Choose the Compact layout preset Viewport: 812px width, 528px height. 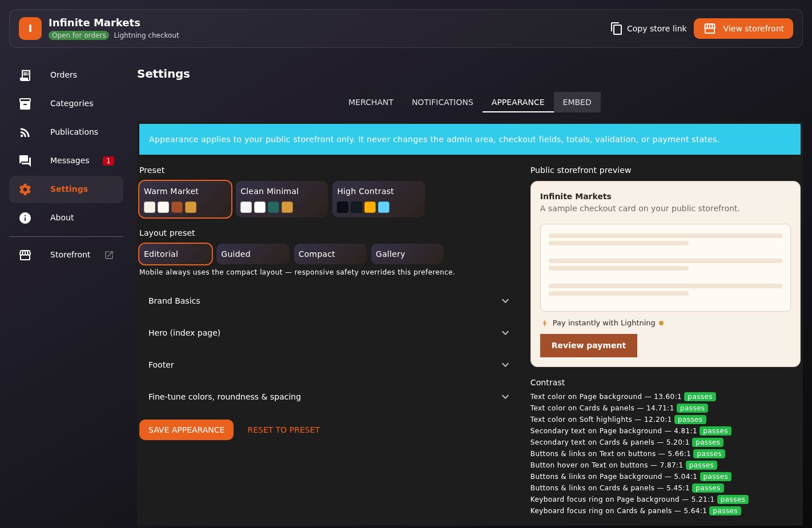point(330,254)
